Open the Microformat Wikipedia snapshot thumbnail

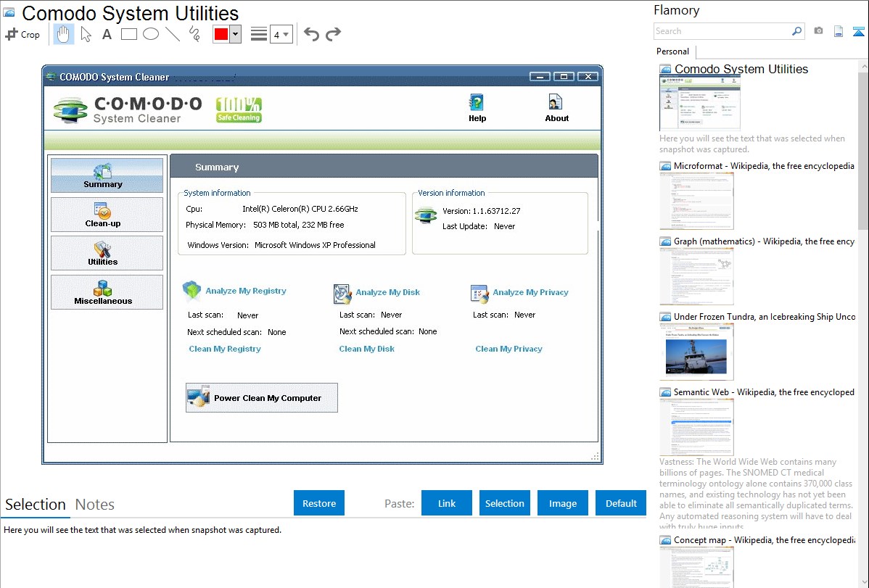pyautogui.click(x=696, y=201)
